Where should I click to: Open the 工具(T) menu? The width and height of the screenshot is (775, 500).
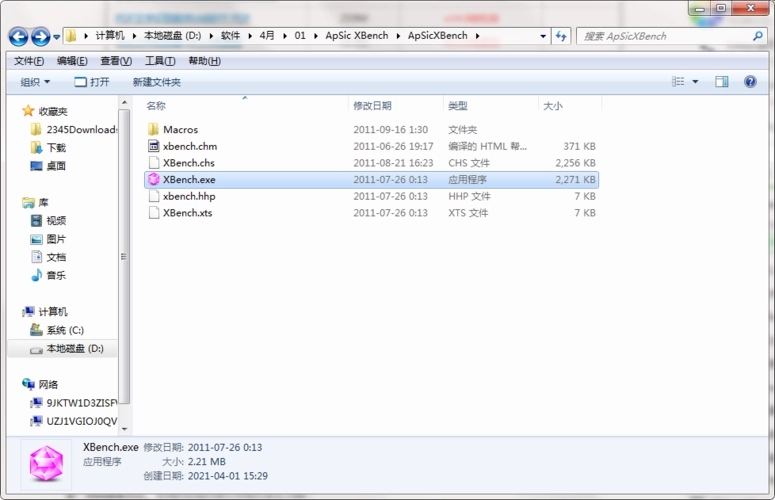(160, 61)
